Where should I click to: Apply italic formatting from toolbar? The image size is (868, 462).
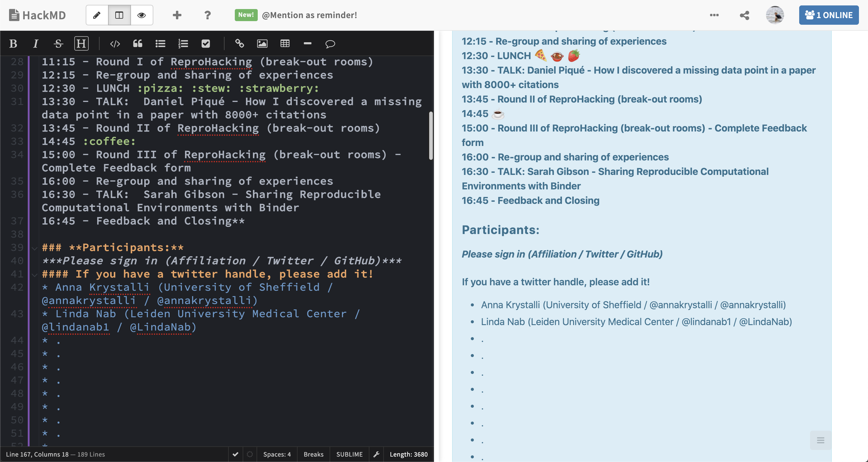tap(35, 44)
